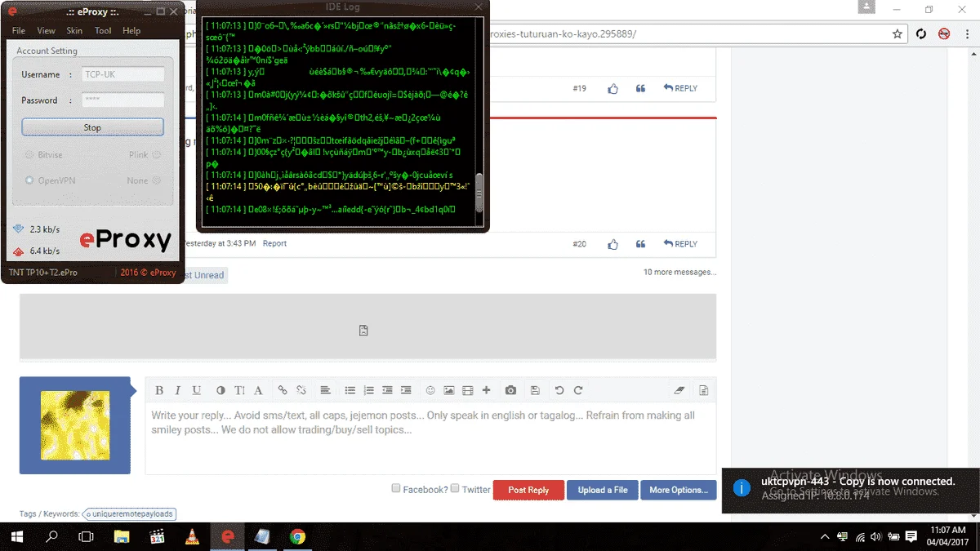The image size is (980, 551).
Task: Open the Help menu in eProxy
Action: tap(131, 30)
